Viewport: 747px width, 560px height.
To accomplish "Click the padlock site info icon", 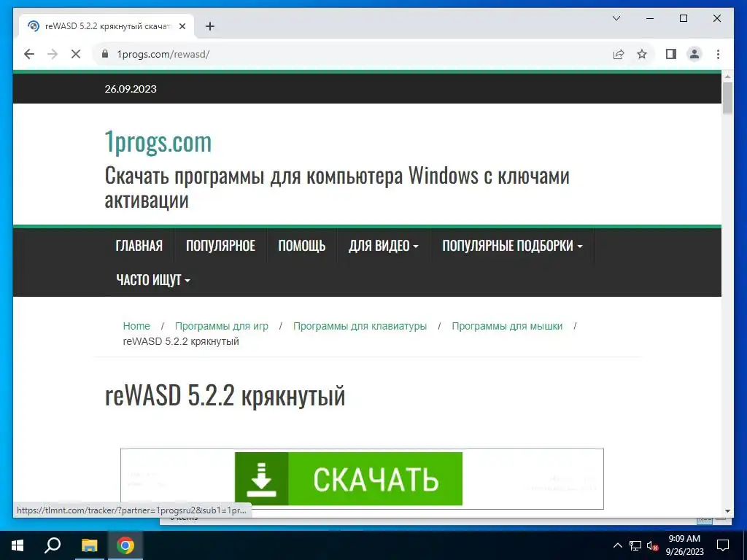I will [105, 54].
